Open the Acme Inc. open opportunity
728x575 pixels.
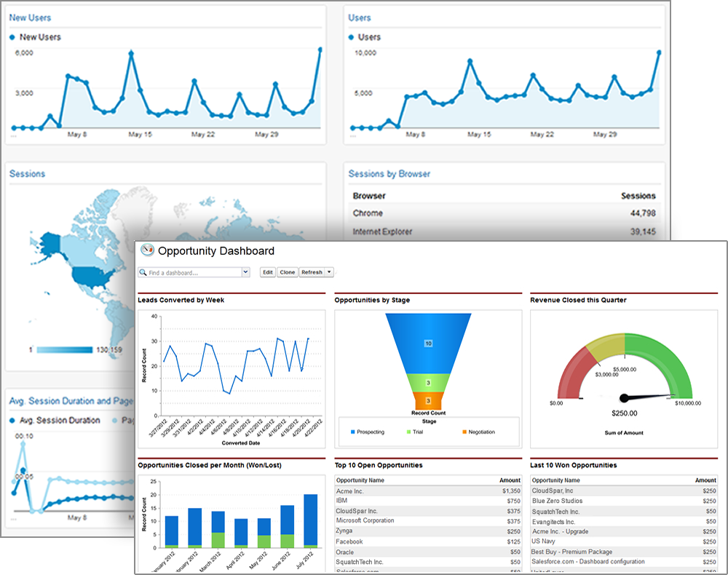tap(428, 491)
